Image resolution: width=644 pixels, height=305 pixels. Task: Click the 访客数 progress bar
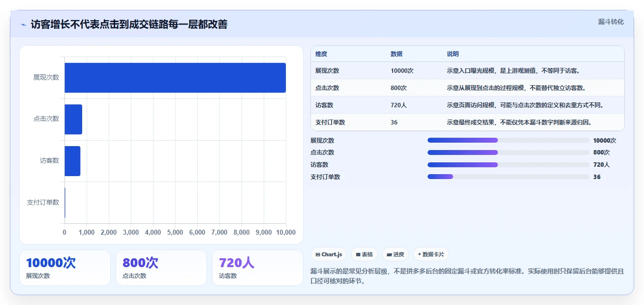pos(508,165)
